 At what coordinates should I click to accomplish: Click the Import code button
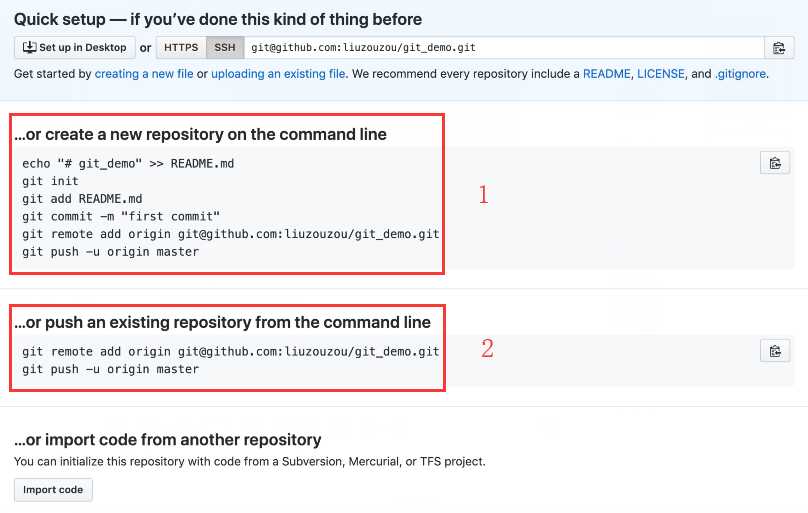[x=53, y=490]
